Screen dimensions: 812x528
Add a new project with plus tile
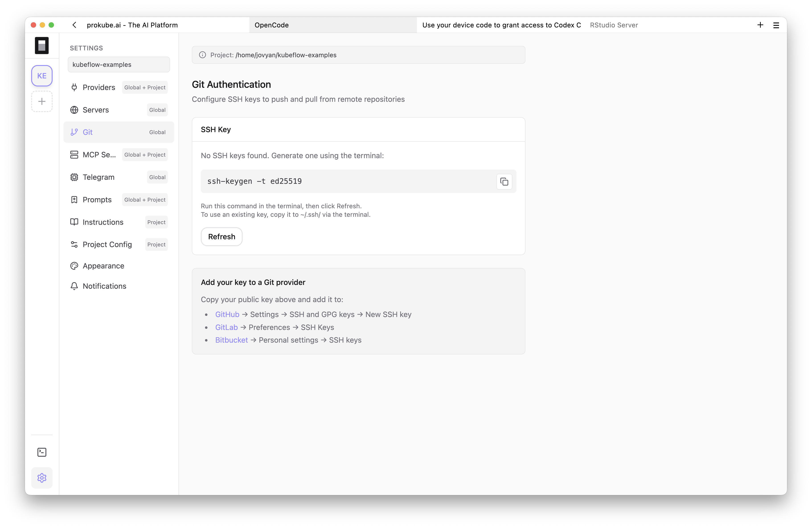click(x=42, y=101)
